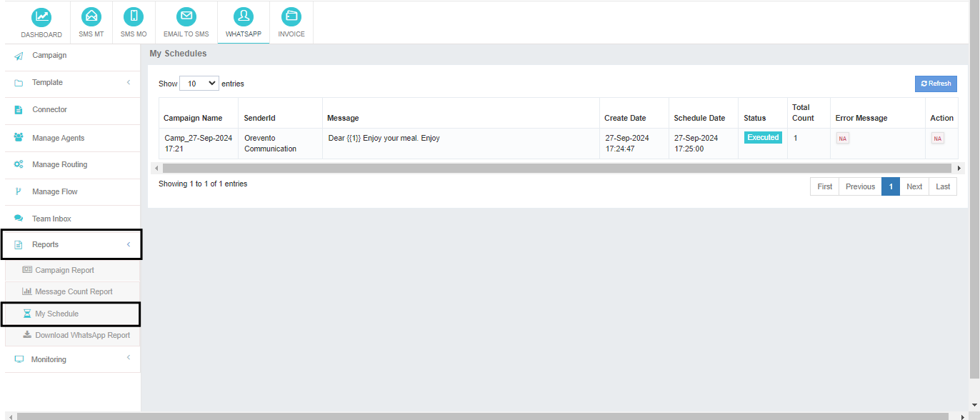
Task: Open Campaign Report from sidebar
Action: (64, 270)
